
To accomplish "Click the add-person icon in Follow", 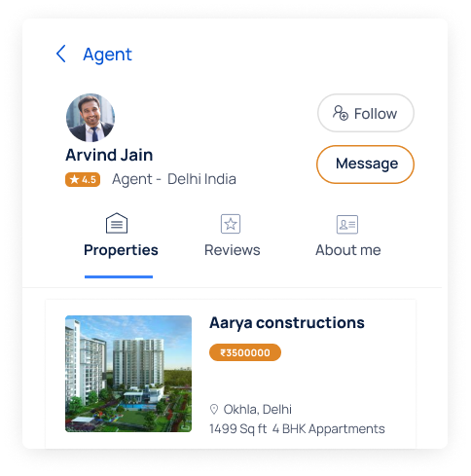I will coord(341,113).
